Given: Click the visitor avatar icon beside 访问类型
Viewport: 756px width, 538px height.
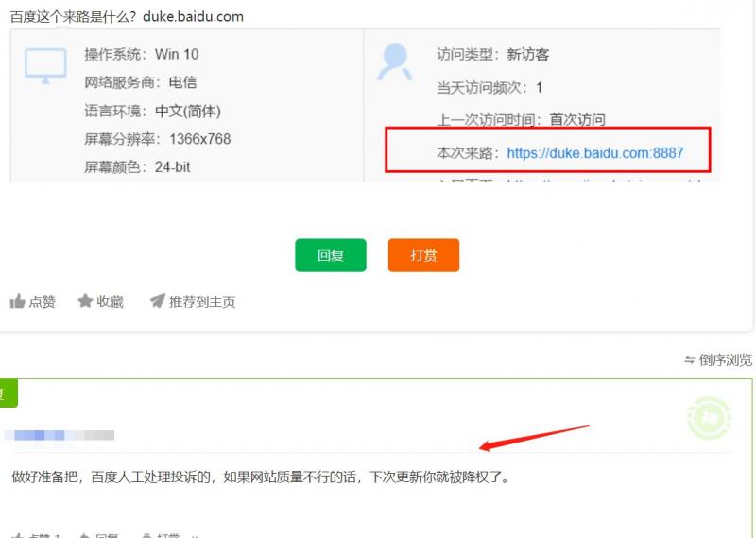Looking at the screenshot, I should [x=395, y=61].
